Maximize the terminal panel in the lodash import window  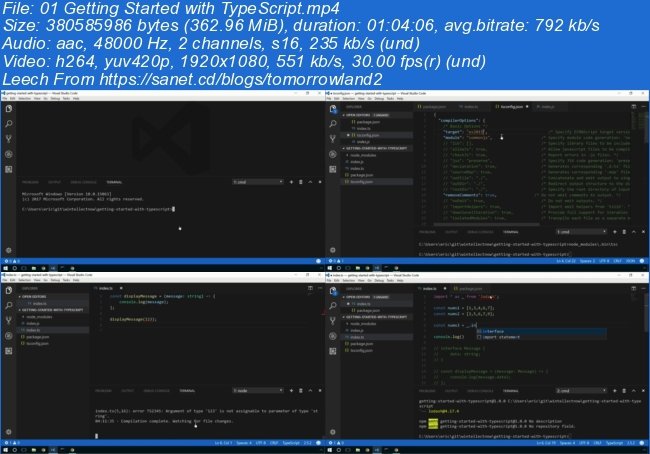[x=634, y=391]
